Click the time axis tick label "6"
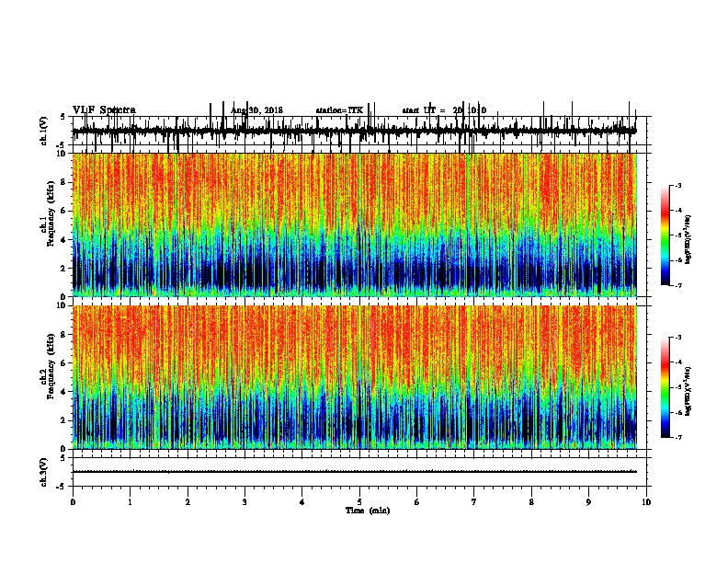The image size is (728, 563). pyautogui.click(x=417, y=502)
